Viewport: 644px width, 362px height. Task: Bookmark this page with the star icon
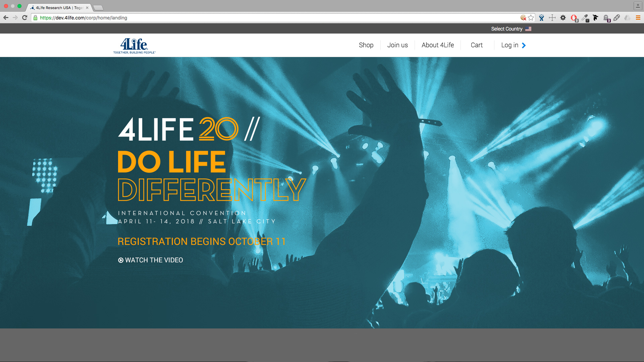pyautogui.click(x=531, y=18)
